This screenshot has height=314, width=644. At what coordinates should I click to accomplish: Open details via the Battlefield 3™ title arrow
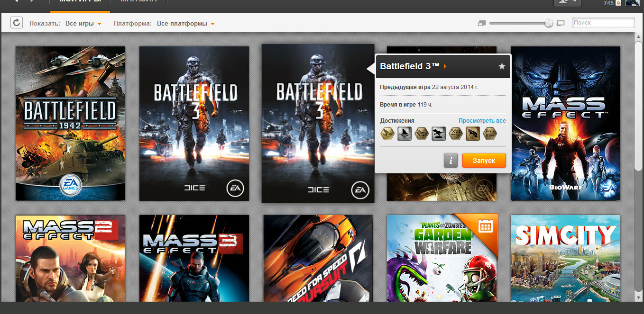pyautogui.click(x=445, y=66)
